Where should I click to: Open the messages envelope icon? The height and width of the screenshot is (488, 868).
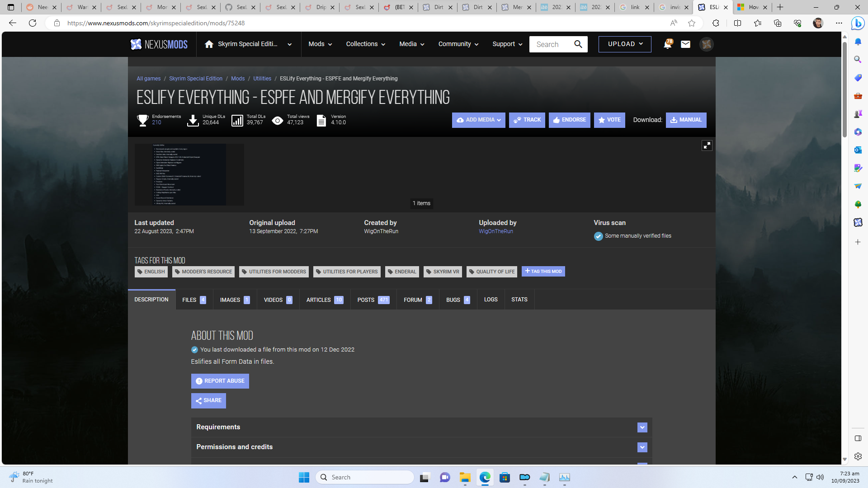(685, 44)
